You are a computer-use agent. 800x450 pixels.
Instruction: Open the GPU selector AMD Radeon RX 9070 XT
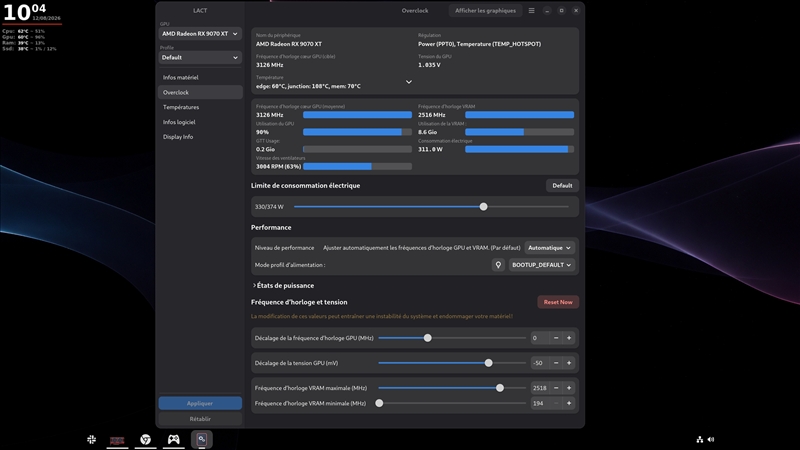tap(200, 34)
